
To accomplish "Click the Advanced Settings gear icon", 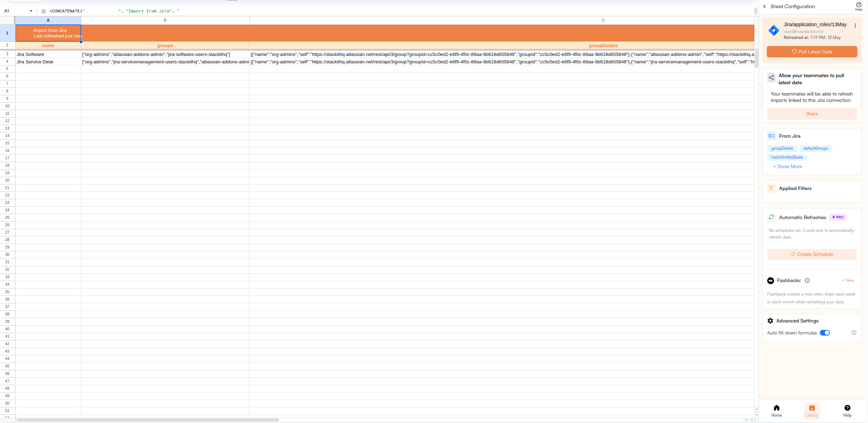I will (x=770, y=321).
